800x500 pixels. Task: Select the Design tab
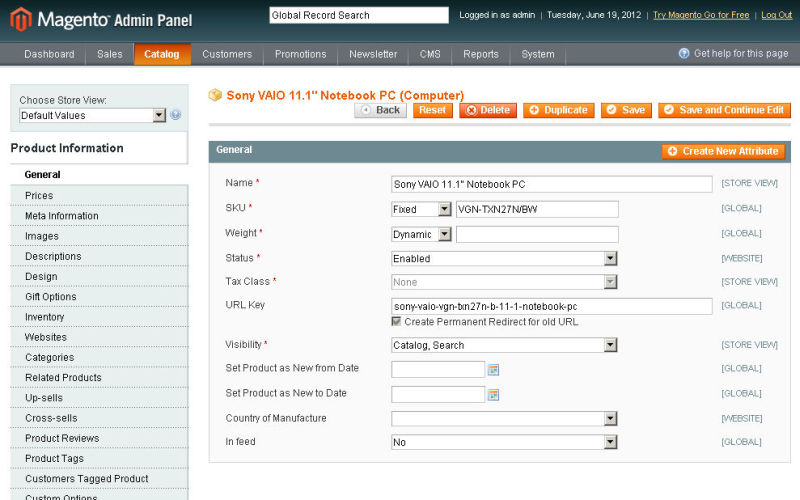click(99, 277)
